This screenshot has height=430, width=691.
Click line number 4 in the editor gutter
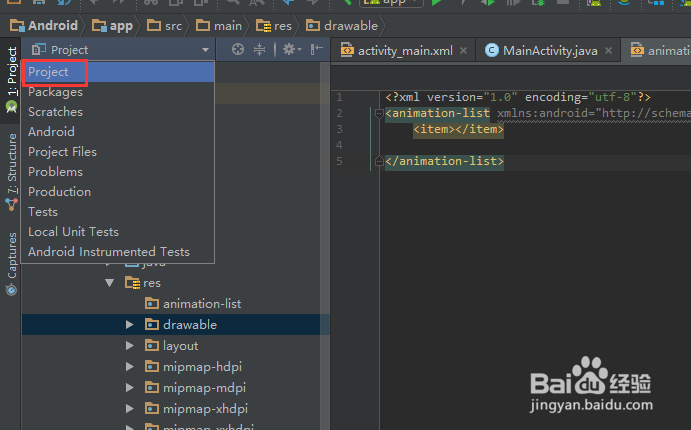(339, 145)
